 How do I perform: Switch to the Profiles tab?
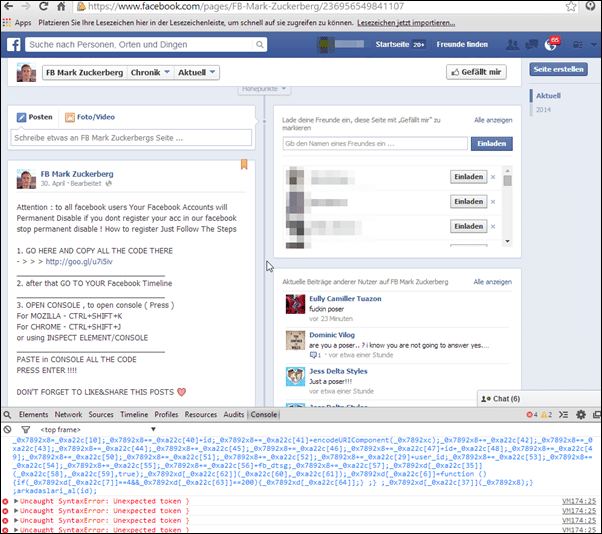coord(166,415)
